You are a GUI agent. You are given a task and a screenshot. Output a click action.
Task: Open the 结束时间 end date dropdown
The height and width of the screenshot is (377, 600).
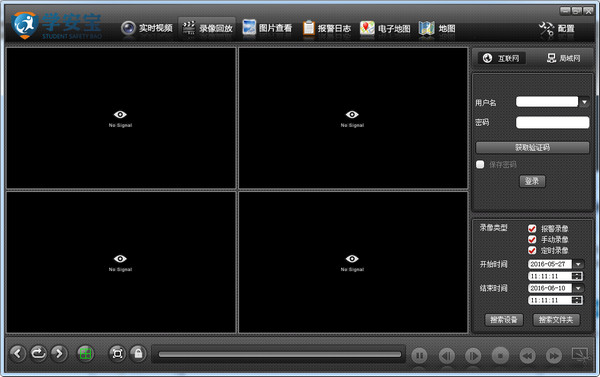point(578,288)
